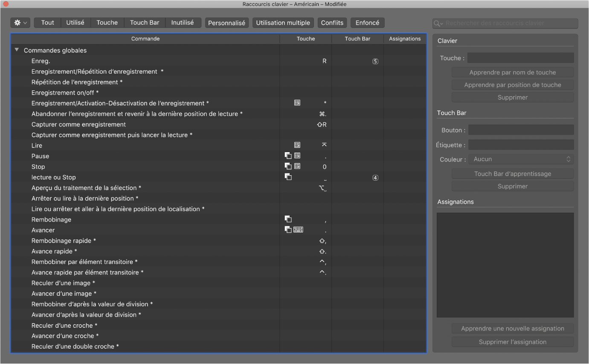Select Capturer comme enregistrement puis lancer la lecture

[x=218, y=135]
